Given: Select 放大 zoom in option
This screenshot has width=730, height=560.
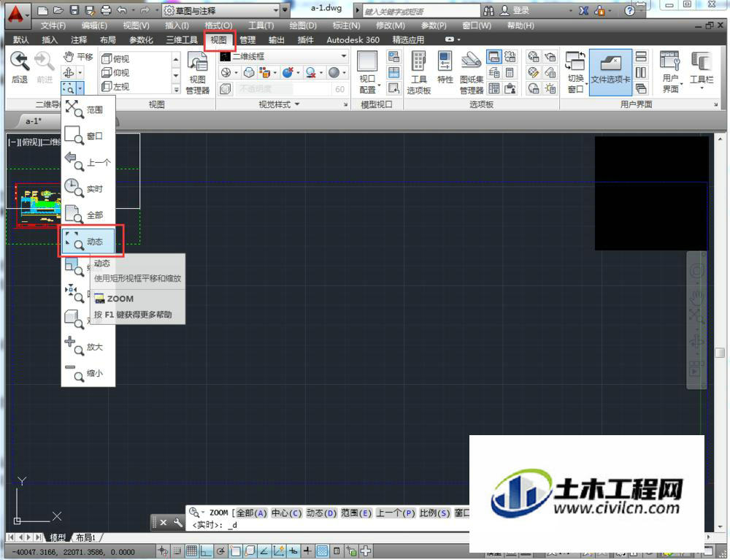Looking at the screenshot, I should coord(88,347).
